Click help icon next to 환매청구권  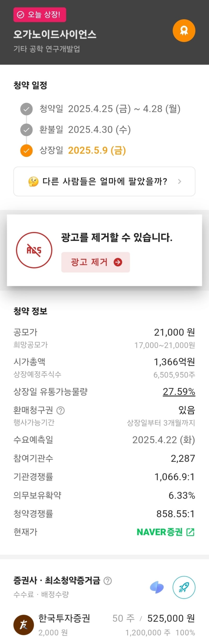click(x=61, y=410)
